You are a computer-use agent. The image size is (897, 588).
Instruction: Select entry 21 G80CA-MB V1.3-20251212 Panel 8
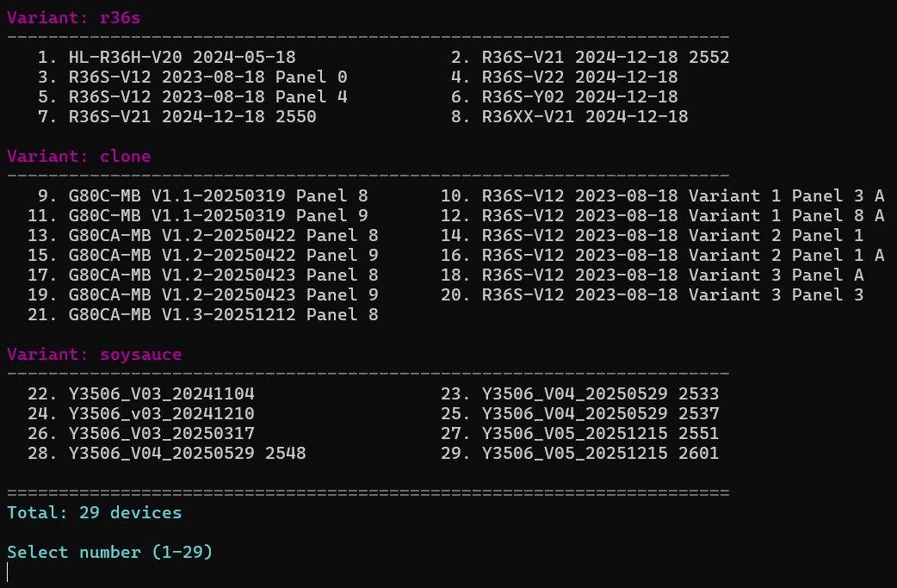coord(202,314)
